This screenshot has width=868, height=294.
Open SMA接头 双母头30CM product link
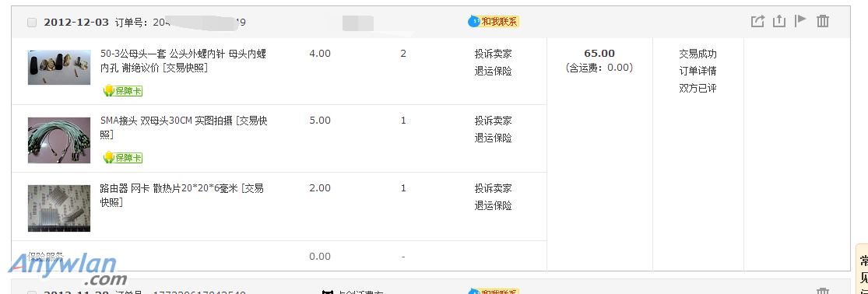tap(184, 128)
